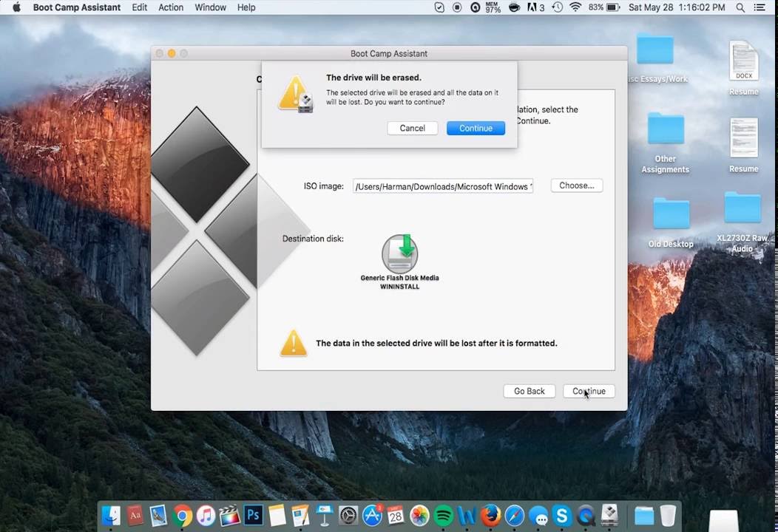Cancel the drive erase dialog
778x532 pixels.
[413, 128]
